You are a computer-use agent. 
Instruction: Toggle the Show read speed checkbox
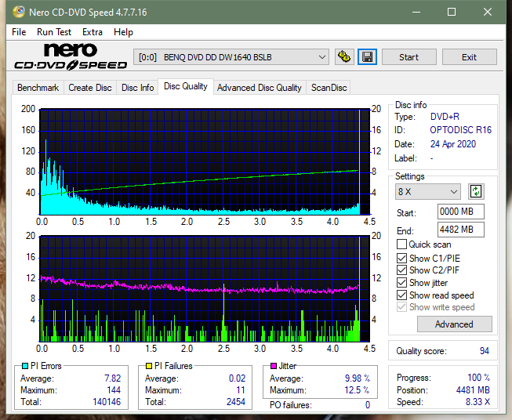[401, 295]
